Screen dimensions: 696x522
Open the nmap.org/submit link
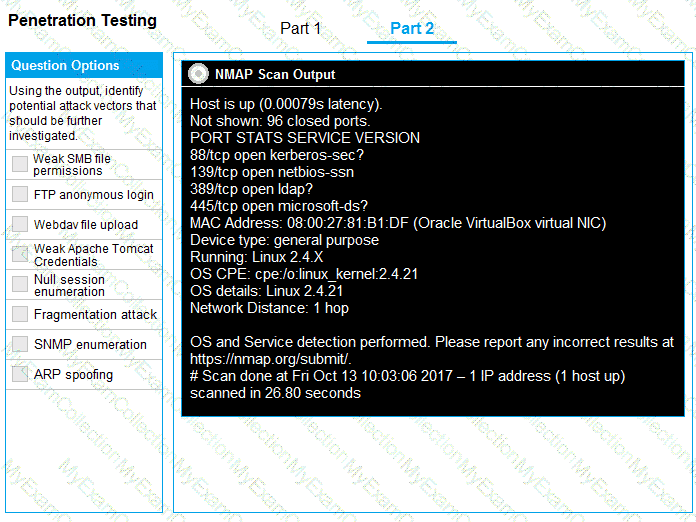pos(270,359)
